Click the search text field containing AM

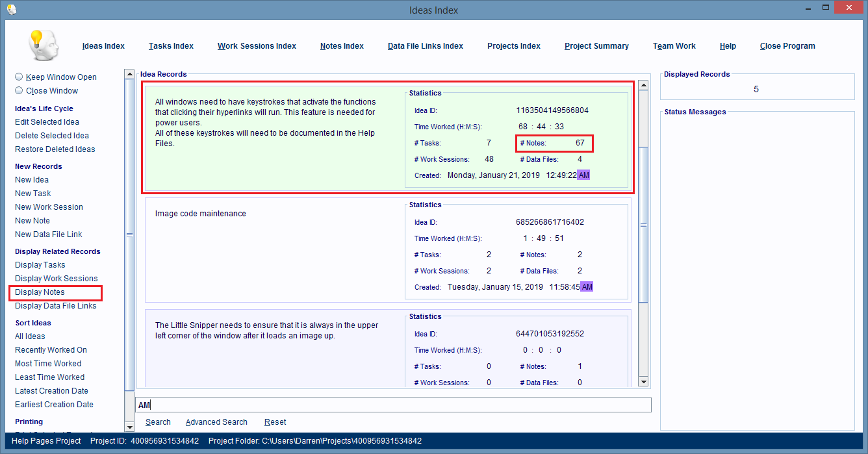393,405
